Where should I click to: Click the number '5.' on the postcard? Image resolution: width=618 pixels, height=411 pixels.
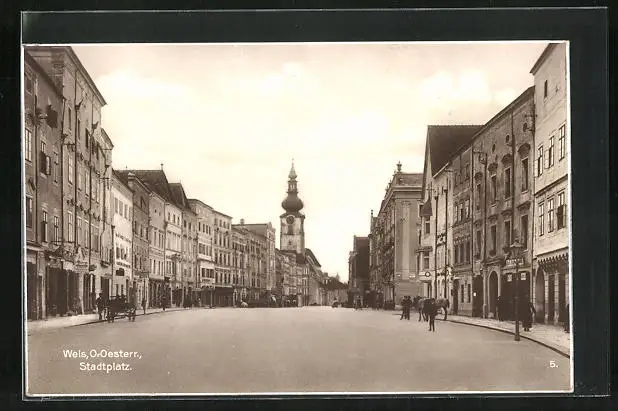(554, 365)
